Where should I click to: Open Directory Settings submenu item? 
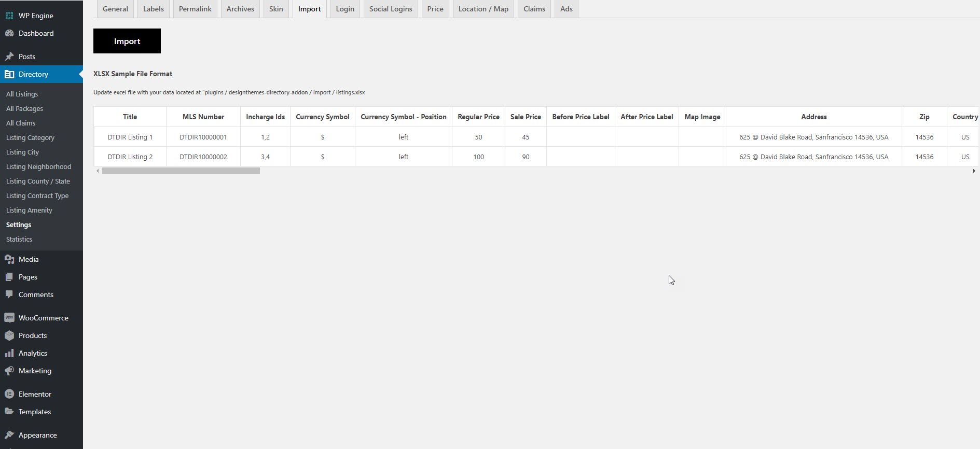point(19,224)
